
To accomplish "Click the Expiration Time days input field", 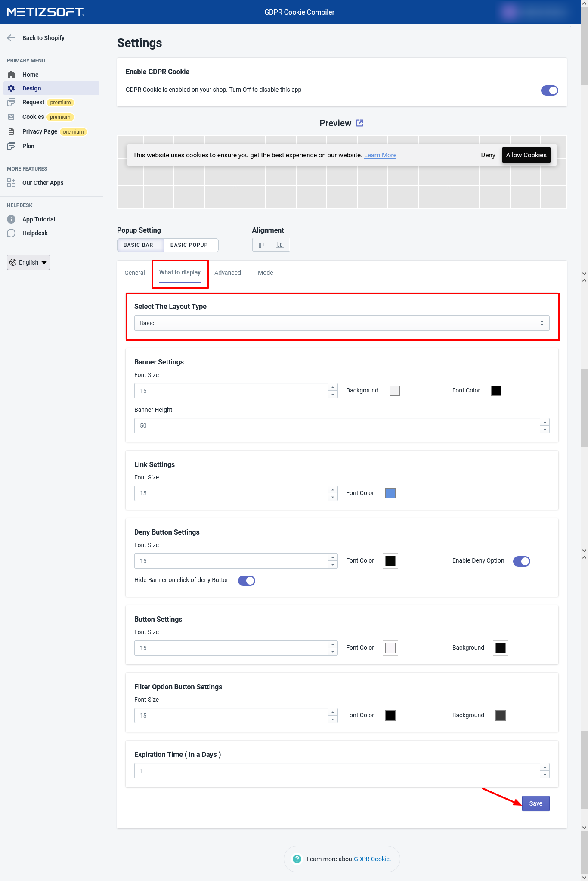I will (x=337, y=771).
